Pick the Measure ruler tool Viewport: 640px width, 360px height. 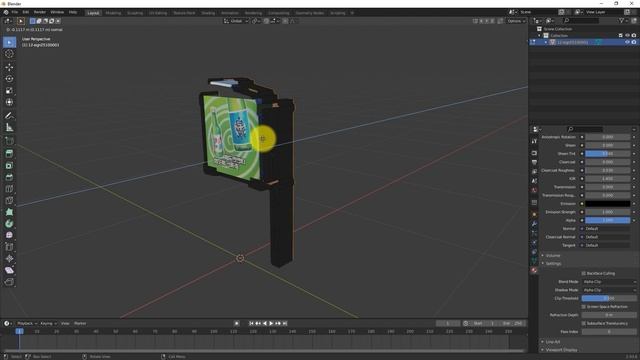pos(9,128)
